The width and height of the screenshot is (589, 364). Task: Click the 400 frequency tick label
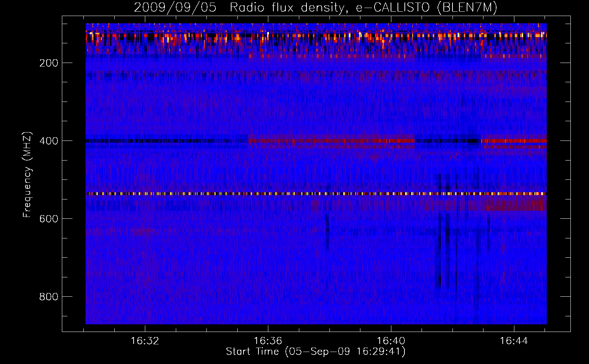pyautogui.click(x=49, y=141)
